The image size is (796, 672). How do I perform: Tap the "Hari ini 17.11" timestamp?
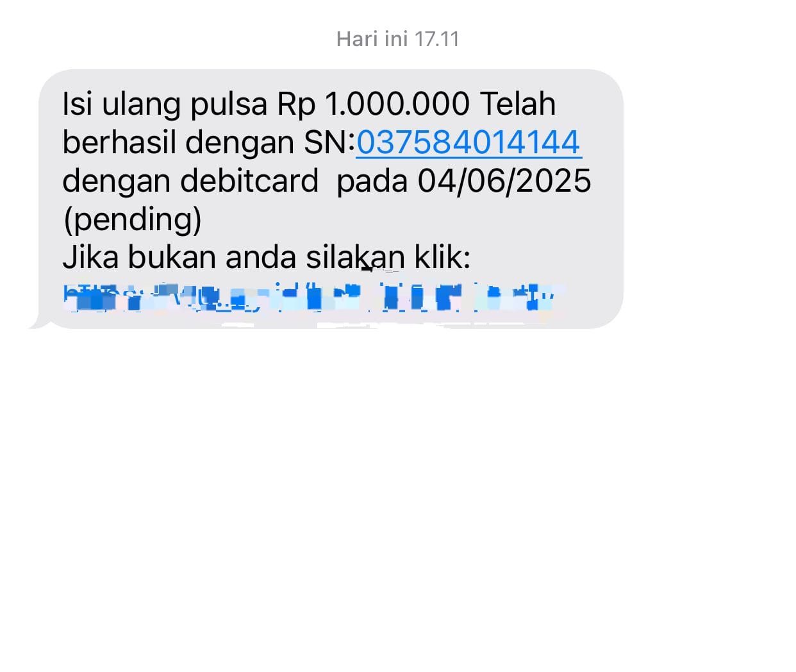[x=397, y=39]
